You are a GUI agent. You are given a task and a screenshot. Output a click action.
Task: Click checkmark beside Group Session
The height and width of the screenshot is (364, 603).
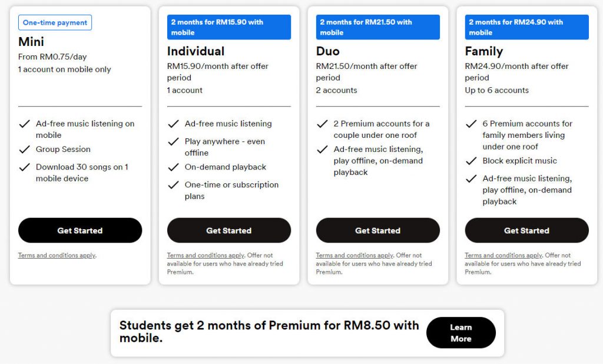[25, 149]
